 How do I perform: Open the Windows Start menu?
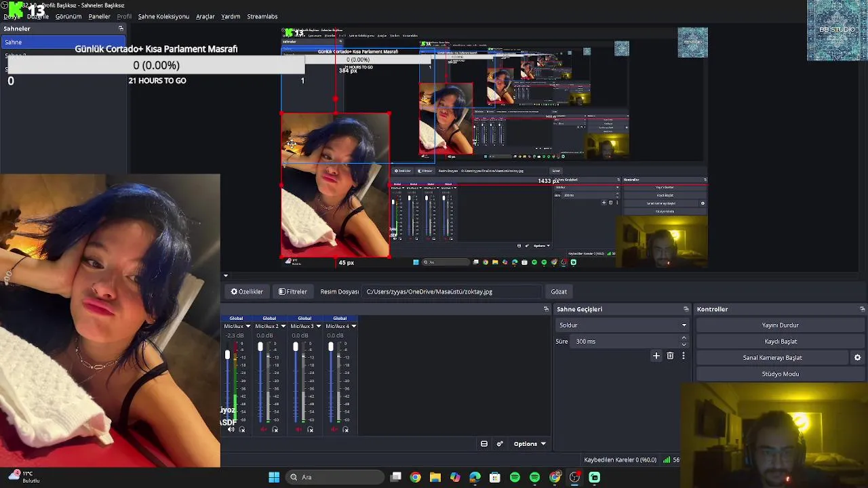click(274, 477)
